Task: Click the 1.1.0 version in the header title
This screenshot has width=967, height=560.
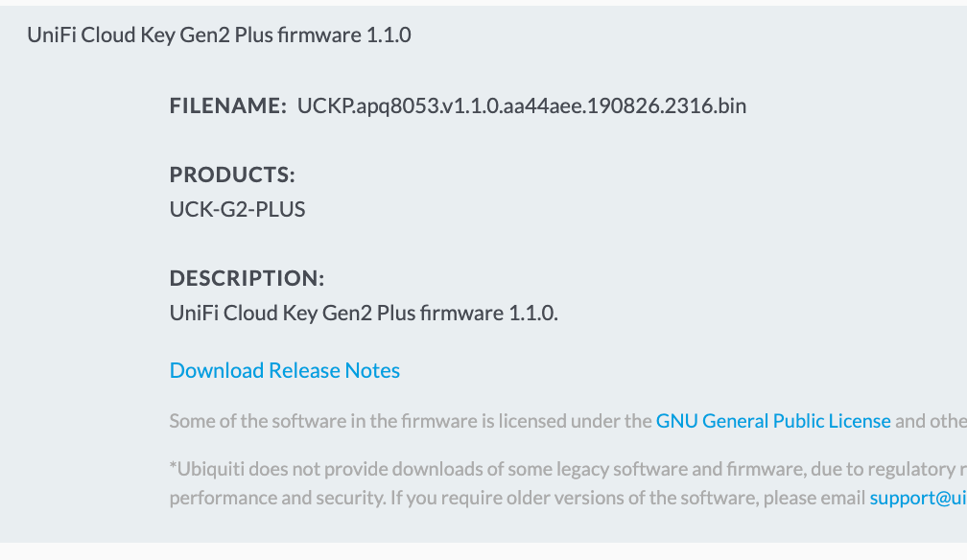Action: point(389,35)
